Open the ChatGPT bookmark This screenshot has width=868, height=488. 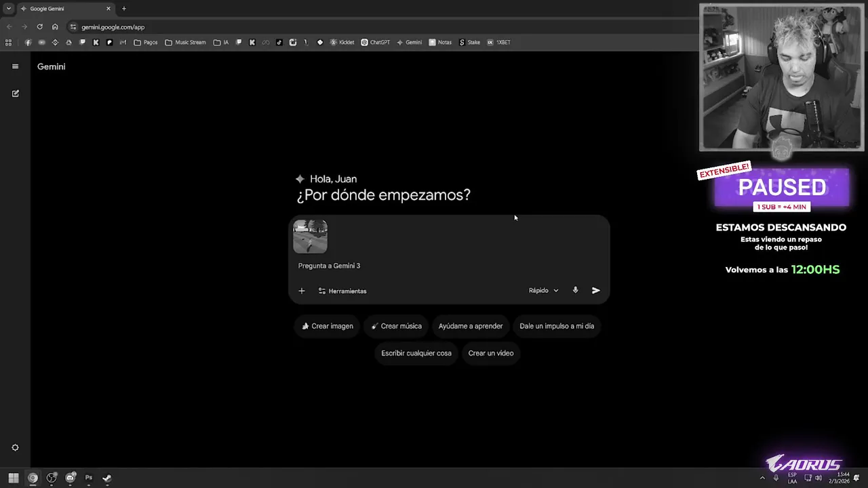tap(375, 42)
